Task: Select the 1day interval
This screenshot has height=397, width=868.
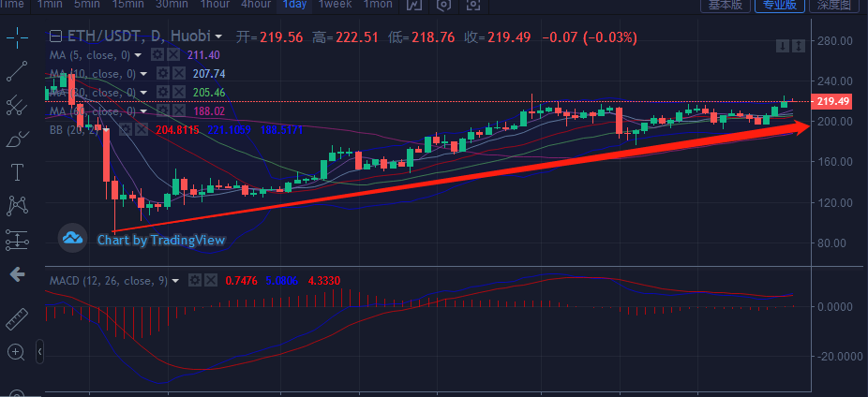Action: (295, 5)
